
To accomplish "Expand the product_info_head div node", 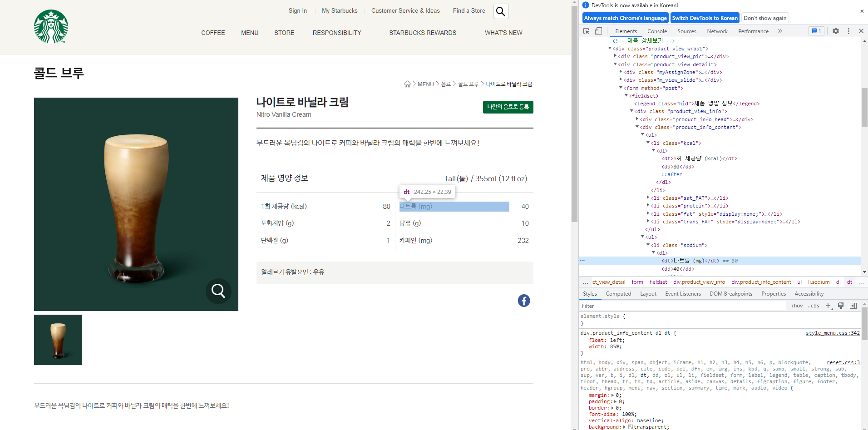I will coord(637,119).
